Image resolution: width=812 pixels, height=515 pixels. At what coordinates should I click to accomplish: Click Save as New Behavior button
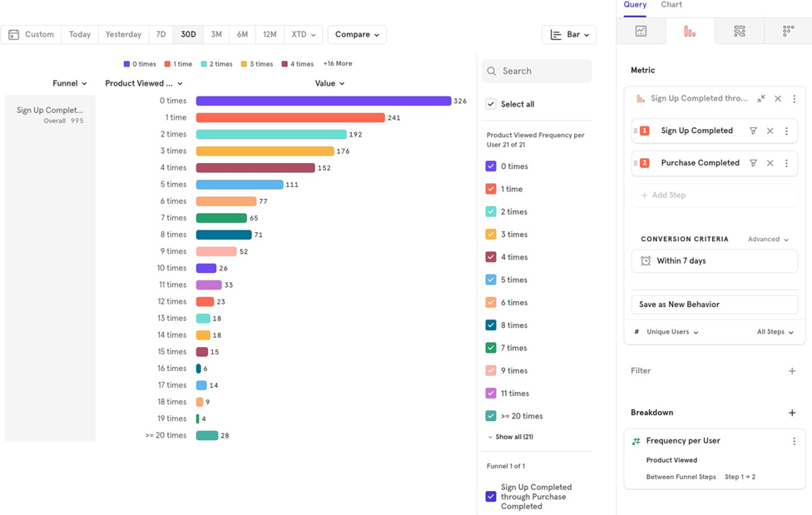click(x=714, y=305)
